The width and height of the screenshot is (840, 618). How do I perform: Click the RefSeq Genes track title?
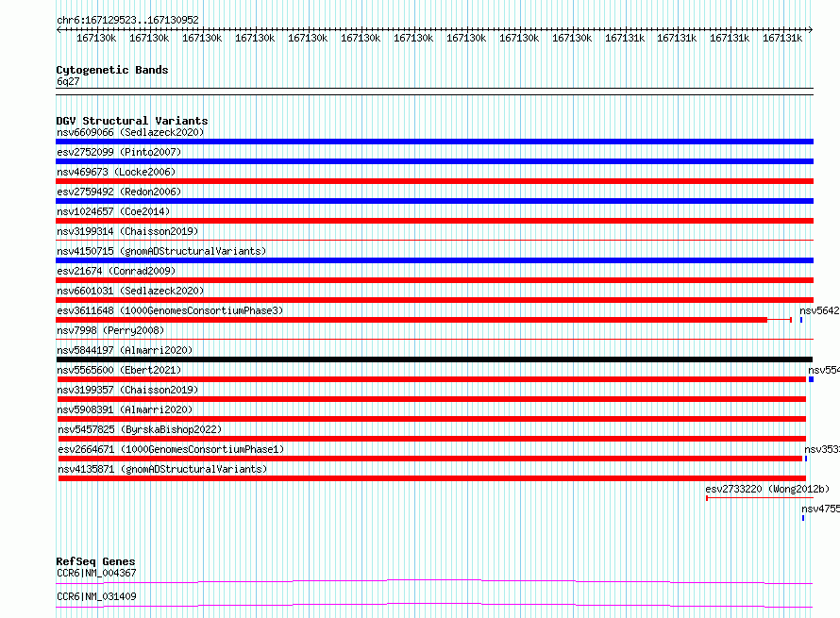[x=95, y=561]
